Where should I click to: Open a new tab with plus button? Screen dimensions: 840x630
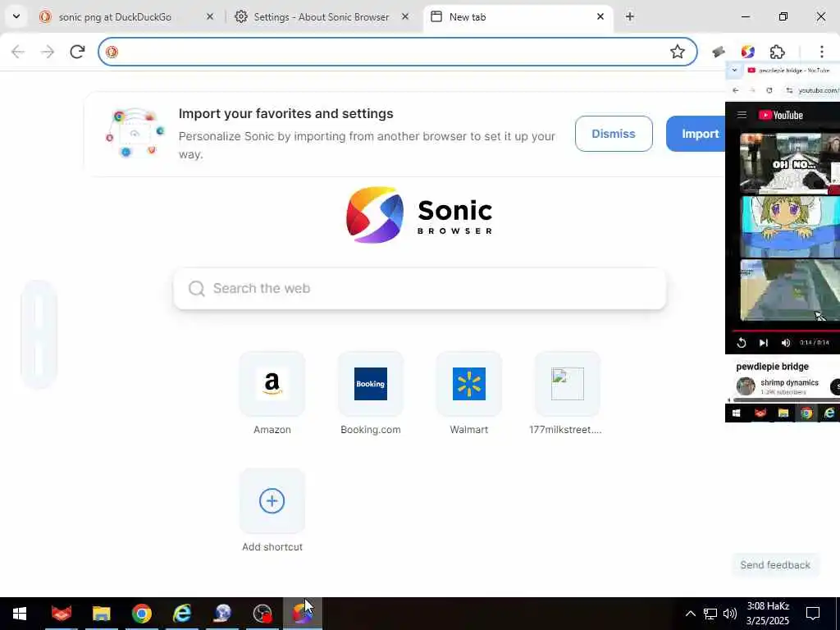point(630,16)
